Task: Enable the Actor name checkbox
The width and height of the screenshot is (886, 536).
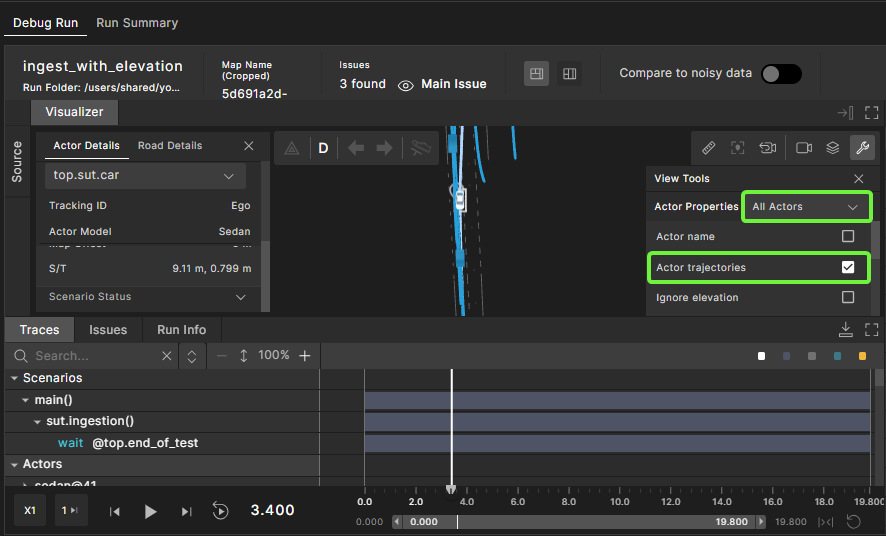Action: click(x=848, y=237)
